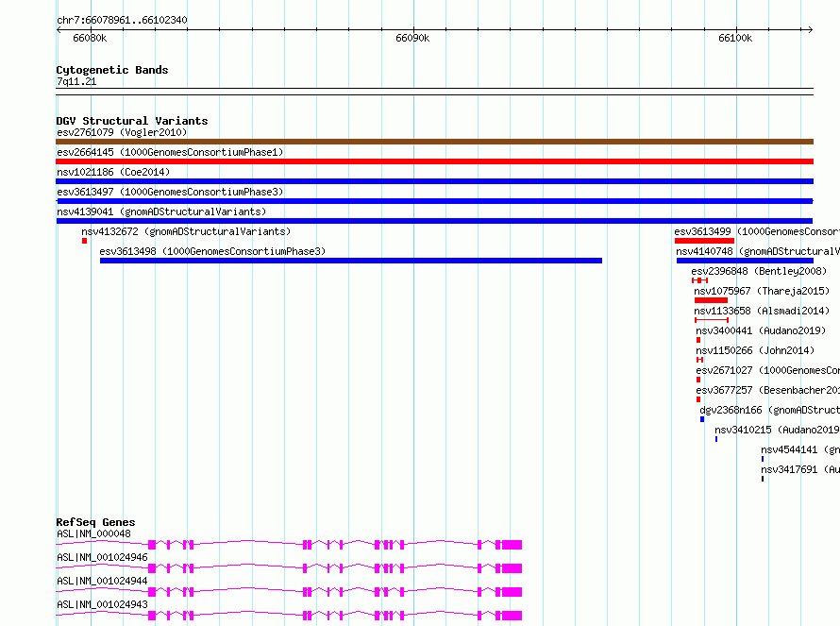840x626 pixels.
Task: Click the nsv1150266 John2014 red glyph
Action: (699, 360)
